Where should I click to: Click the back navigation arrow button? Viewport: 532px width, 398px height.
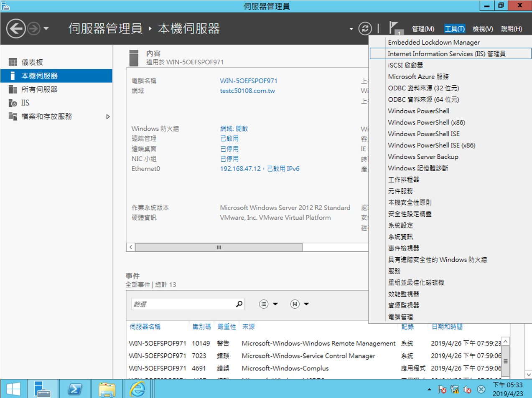16,29
